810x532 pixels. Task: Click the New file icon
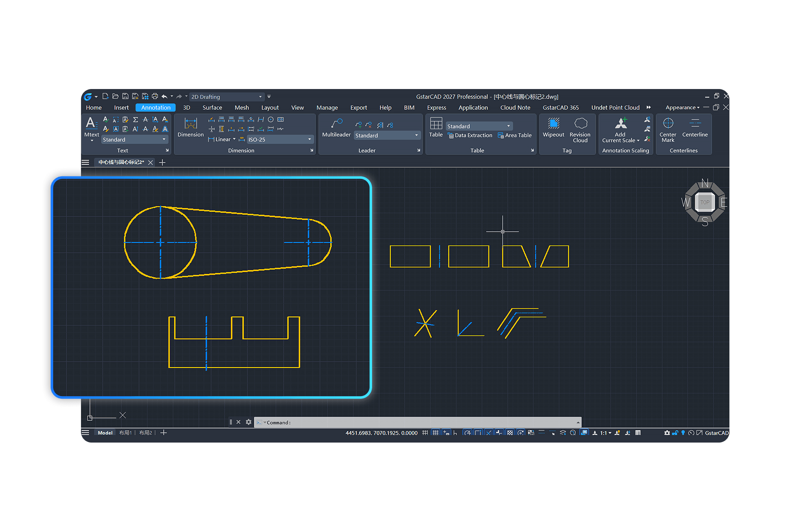(x=105, y=96)
